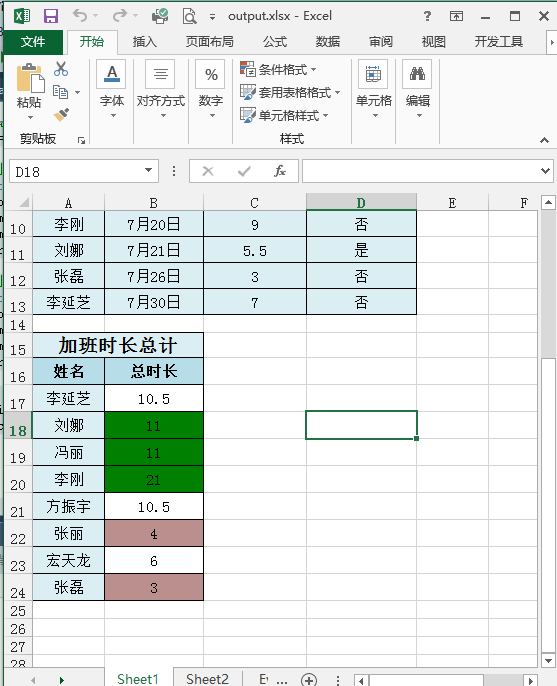
Task: Open the 单元格样式 button
Action: click(284, 116)
